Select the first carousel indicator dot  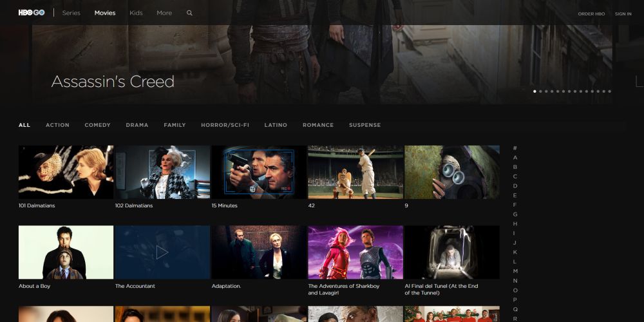pos(535,91)
